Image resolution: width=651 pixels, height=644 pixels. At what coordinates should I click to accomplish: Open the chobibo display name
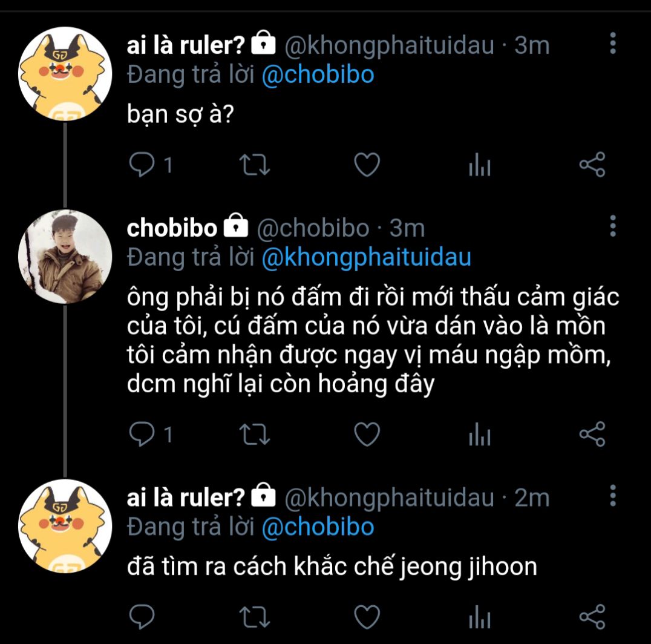tap(172, 228)
